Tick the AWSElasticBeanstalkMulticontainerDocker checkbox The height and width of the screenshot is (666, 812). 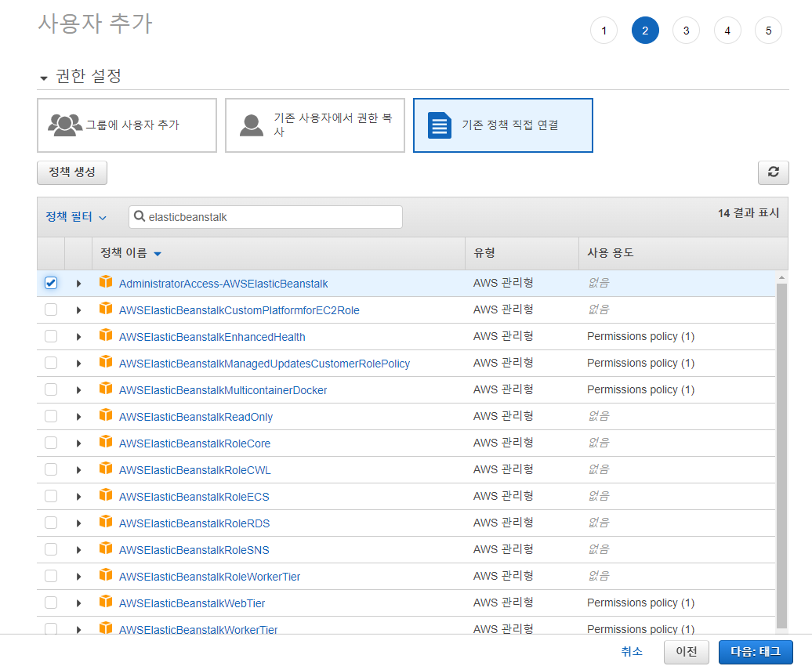pos(51,389)
